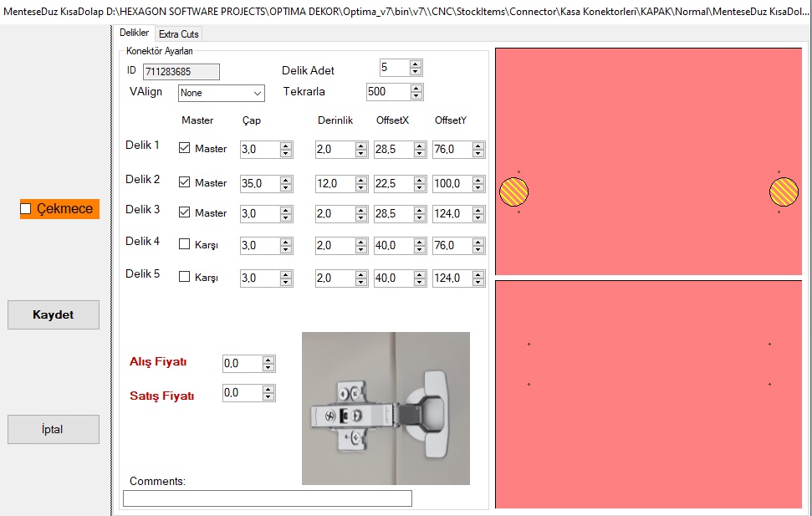Viewport: 812px width, 516px height.
Task: Uncheck Master checkbox for Delik 1
Action: coord(185,149)
